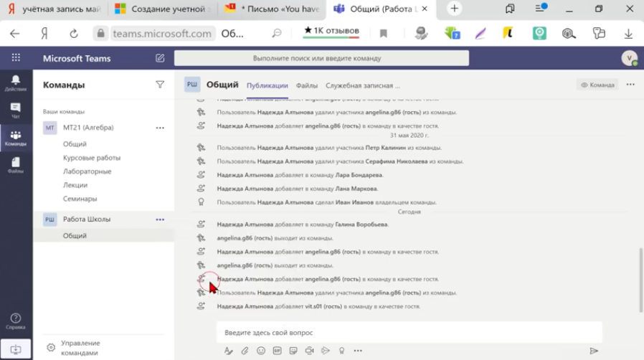Open the Чат section in sidebar
This screenshot has width=644, height=360.
pyautogui.click(x=16, y=110)
